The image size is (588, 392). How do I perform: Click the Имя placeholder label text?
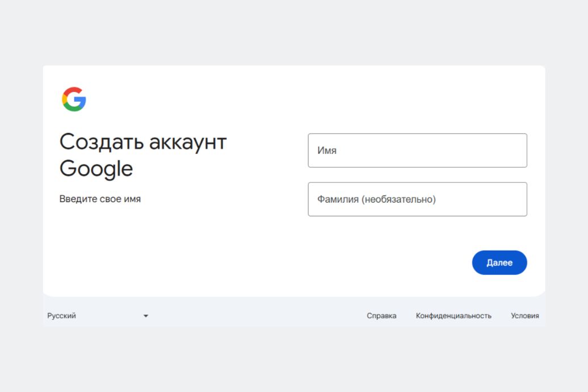point(327,151)
